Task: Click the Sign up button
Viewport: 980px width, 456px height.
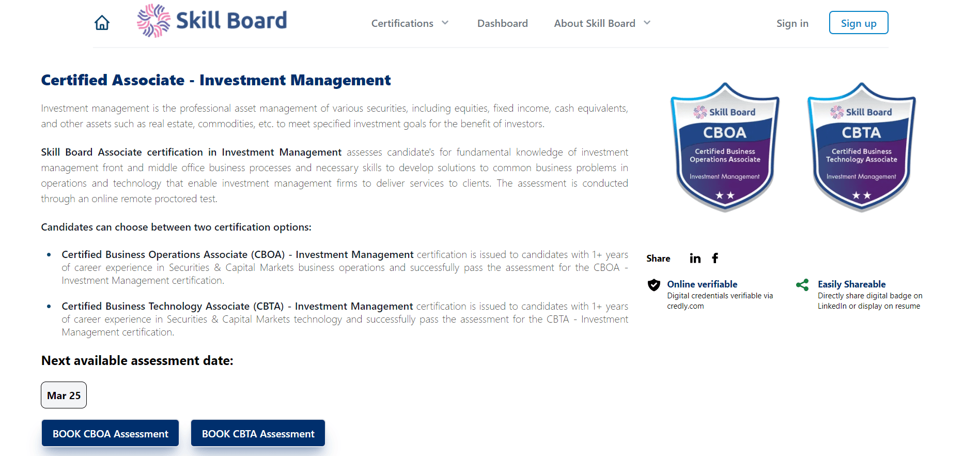Action: pos(859,23)
